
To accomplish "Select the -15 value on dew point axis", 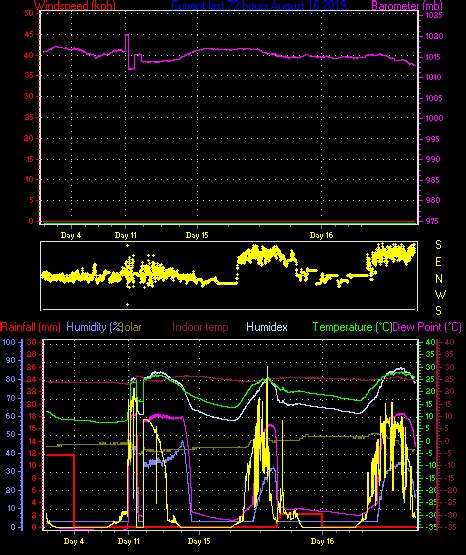I will tap(449, 478).
